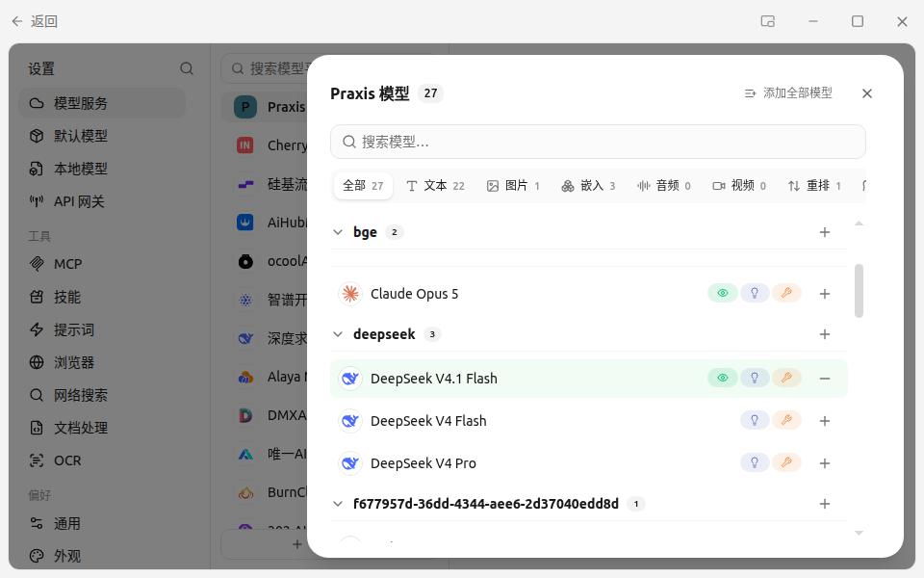Add DeepSeek V4 Flash model
The image size is (924, 578).
tap(825, 421)
